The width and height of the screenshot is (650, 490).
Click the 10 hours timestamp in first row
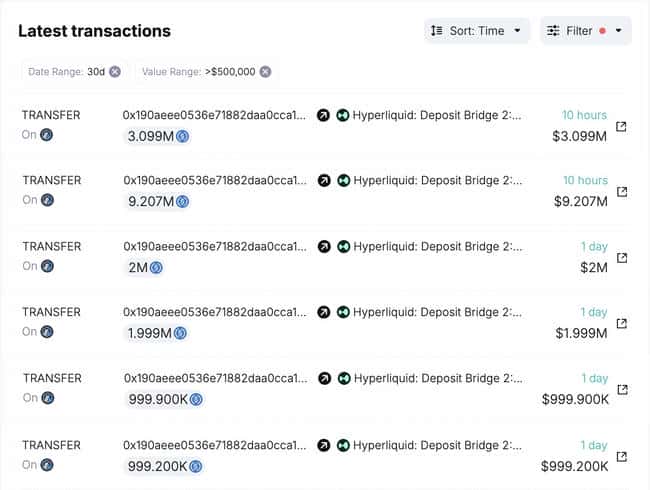pyautogui.click(x=584, y=115)
